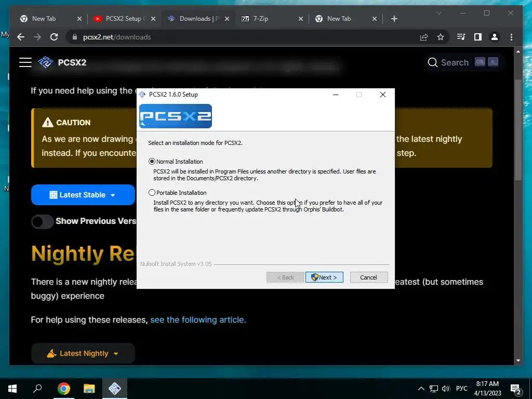Open volume tray icon
The width and height of the screenshot is (532, 399).
click(x=446, y=389)
